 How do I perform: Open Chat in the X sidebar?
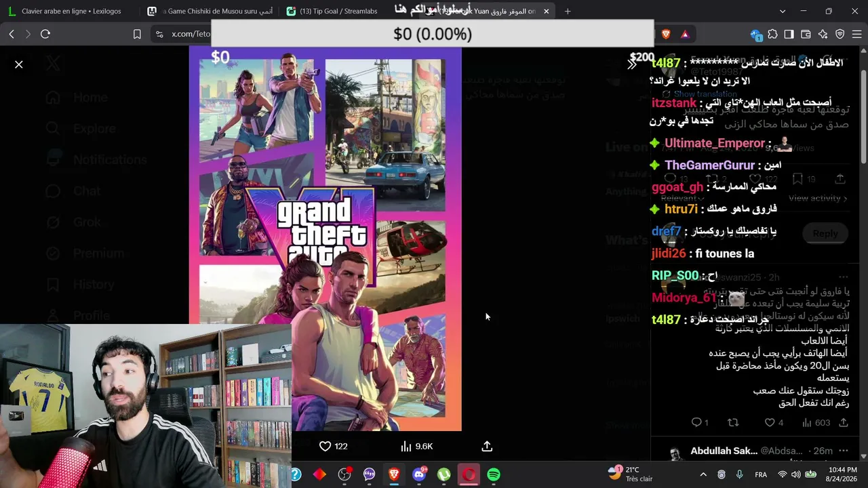point(73,191)
